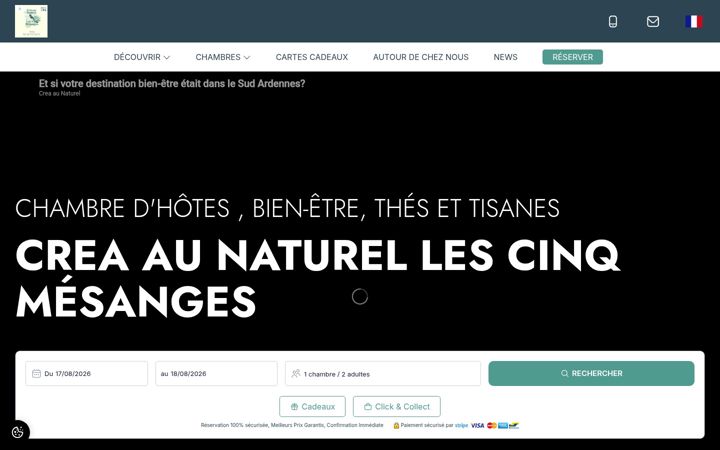This screenshot has width=720, height=450.
Task: Click 'CHAMBRE D'HÔTES, BIEN-ÊTRE' subtitle
Action: pos(287,208)
